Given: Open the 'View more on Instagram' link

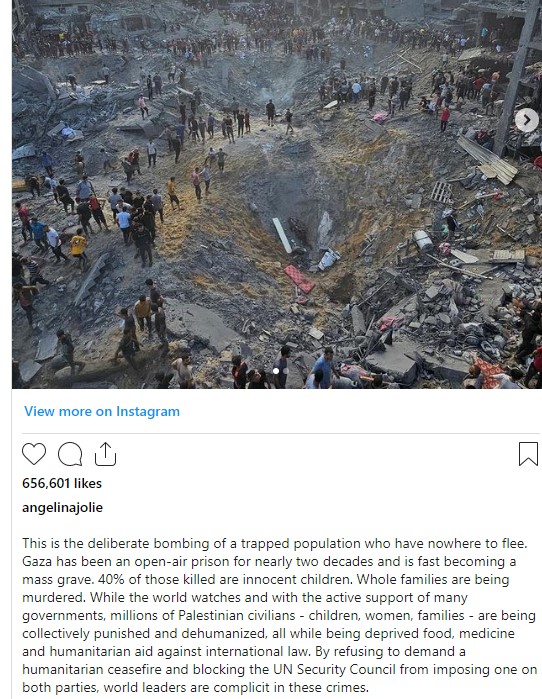Looking at the screenshot, I should coord(102,411).
